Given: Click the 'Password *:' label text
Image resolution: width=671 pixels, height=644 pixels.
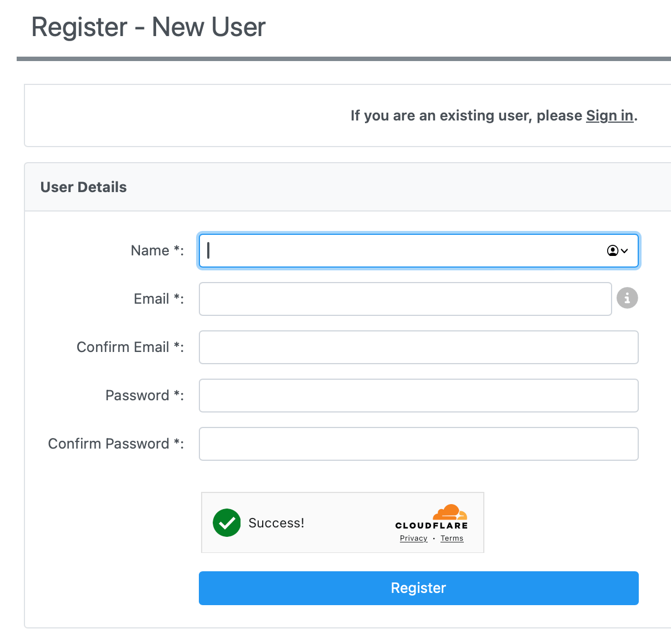Looking at the screenshot, I should coord(145,395).
